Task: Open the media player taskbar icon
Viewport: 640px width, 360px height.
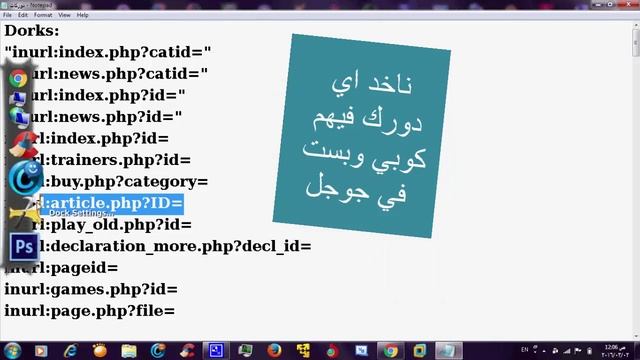Action: 41,351
